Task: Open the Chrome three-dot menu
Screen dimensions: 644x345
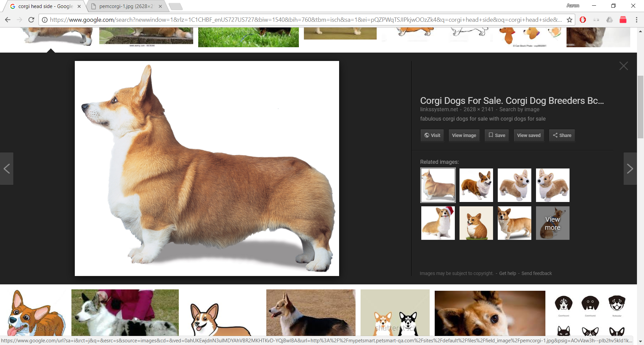Action: click(x=637, y=20)
